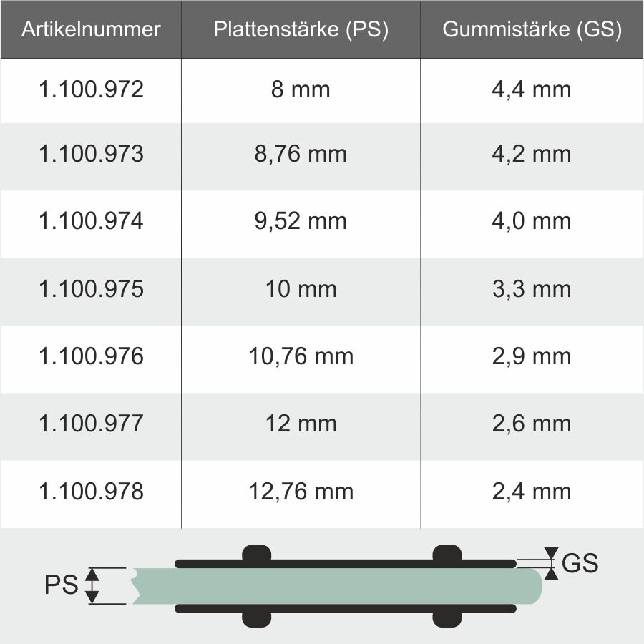
Task: Select article number 1.100.975
Action: click(x=91, y=289)
